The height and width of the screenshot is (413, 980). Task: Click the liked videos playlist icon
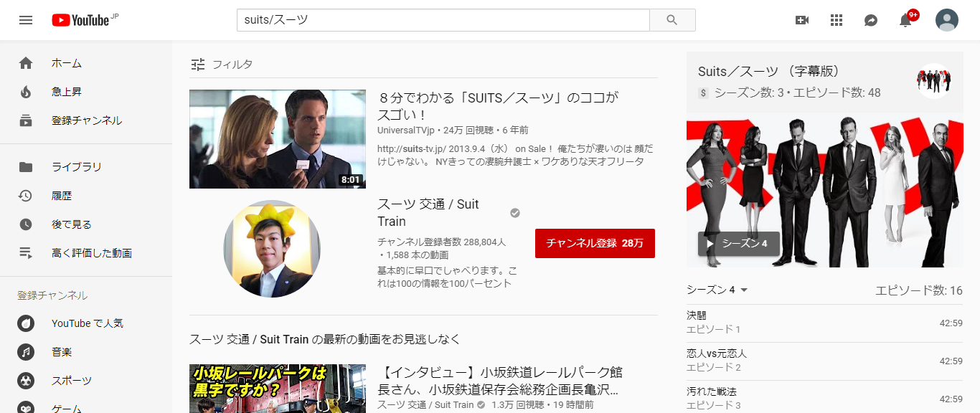pyautogui.click(x=26, y=253)
